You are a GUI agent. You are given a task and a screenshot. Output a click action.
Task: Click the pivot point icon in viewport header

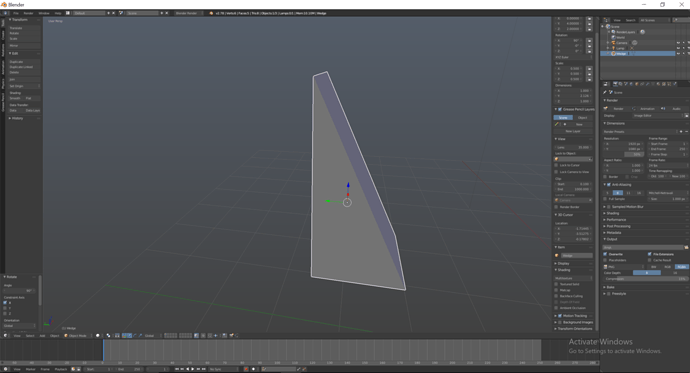[x=108, y=336]
